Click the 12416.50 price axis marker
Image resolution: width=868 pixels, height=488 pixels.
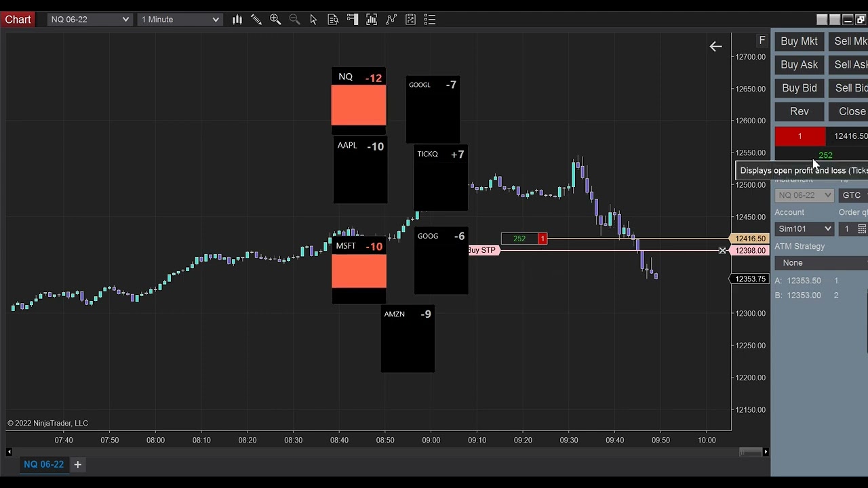(749, 239)
